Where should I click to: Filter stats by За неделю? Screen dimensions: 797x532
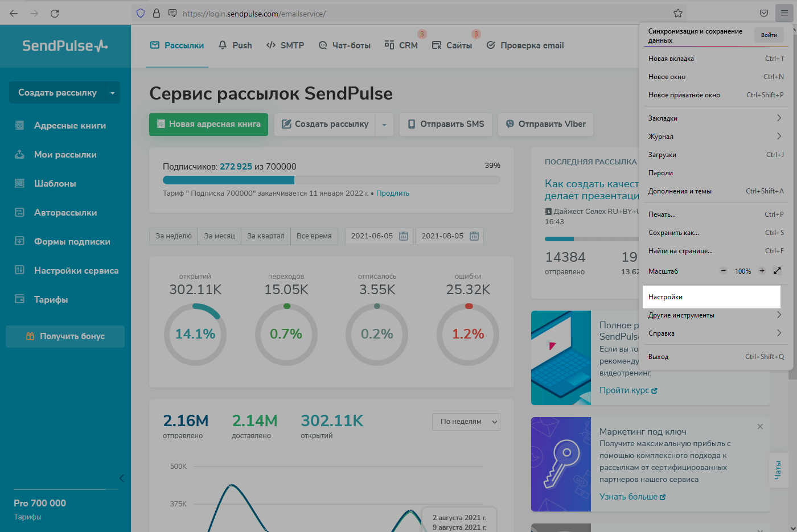(x=174, y=236)
